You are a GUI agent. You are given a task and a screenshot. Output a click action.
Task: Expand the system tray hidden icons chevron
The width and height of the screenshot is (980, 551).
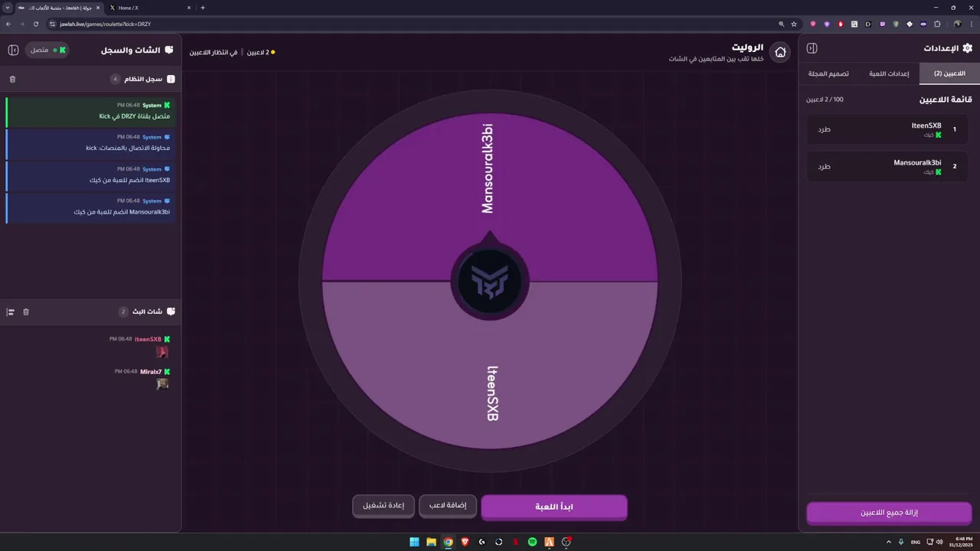point(888,542)
